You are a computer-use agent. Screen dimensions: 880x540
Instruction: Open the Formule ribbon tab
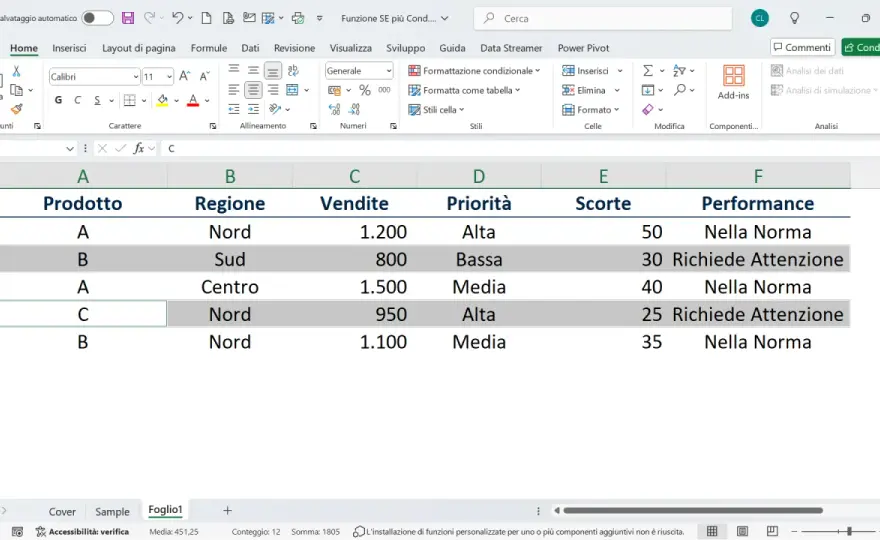click(209, 48)
